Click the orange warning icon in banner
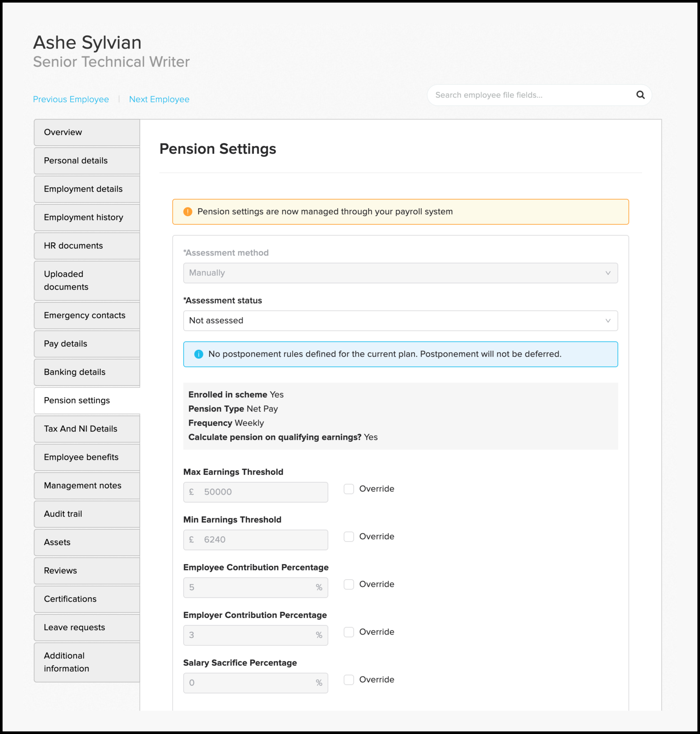The image size is (700, 734). pos(188,212)
